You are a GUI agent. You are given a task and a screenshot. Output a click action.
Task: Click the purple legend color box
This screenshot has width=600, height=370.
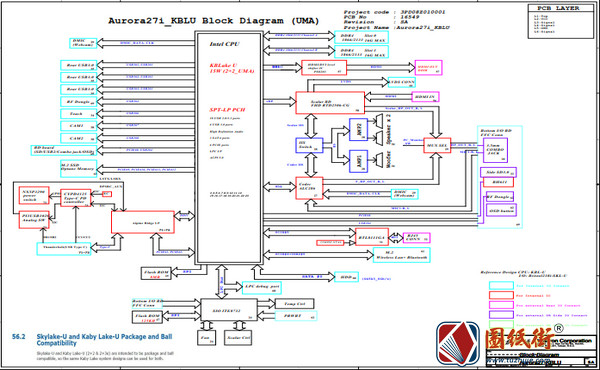[x=501, y=315]
